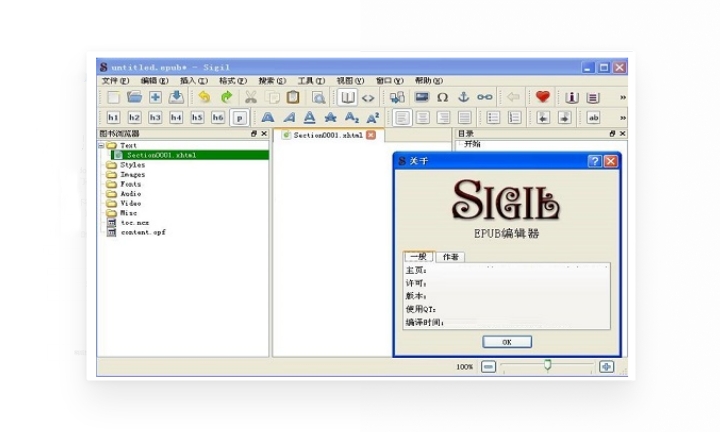The image size is (720, 432).
Task: Open the 编辑 menu
Action: click(x=154, y=81)
